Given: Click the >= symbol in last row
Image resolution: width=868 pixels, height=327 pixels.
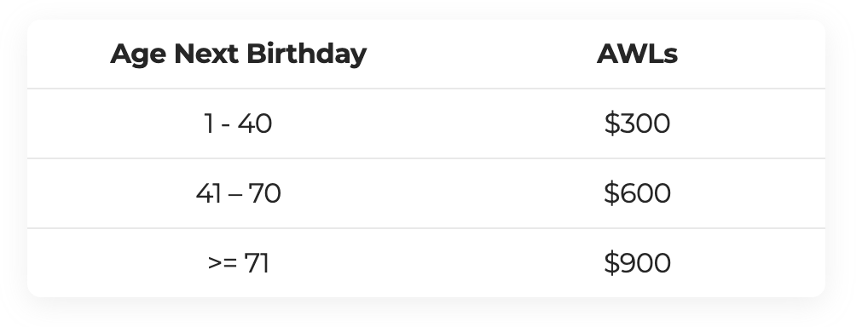Looking at the screenshot, I should pyautogui.click(x=223, y=263).
